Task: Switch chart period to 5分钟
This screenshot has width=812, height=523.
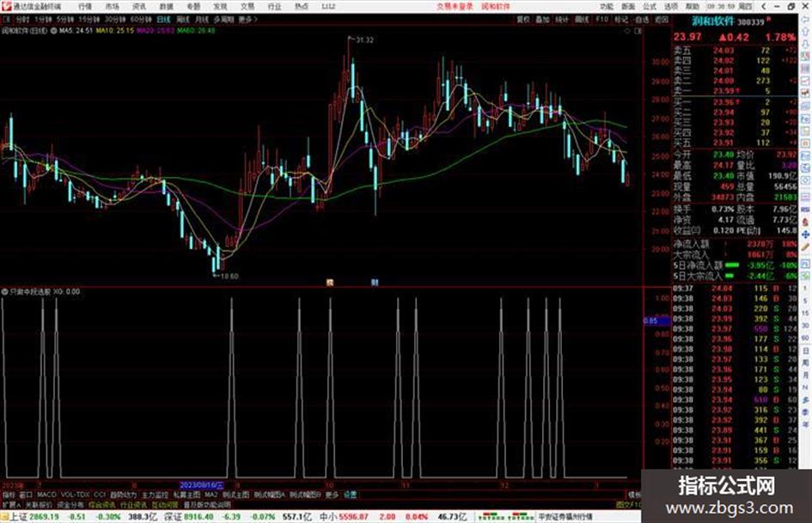Action: click(x=65, y=19)
